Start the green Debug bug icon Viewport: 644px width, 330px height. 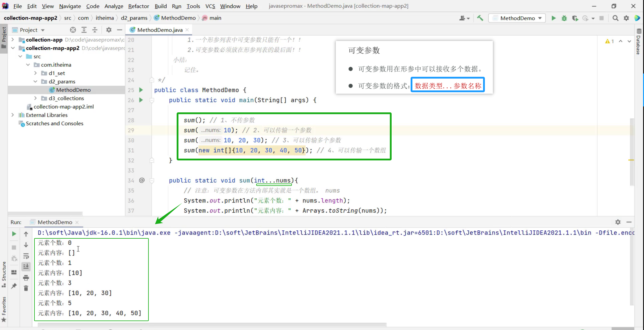tap(564, 18)
